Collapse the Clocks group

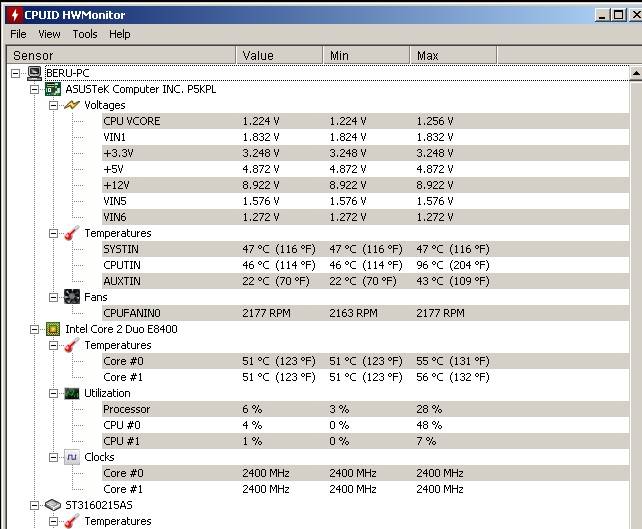53,457
